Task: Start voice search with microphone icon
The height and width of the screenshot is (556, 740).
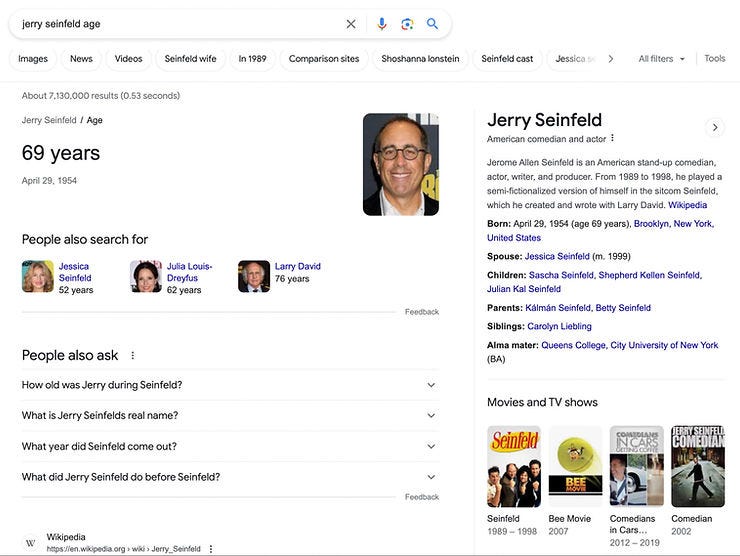Action: point(382,24)
